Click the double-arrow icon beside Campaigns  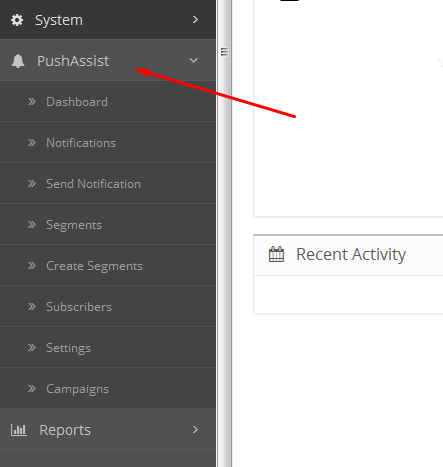tap(32, 389)
